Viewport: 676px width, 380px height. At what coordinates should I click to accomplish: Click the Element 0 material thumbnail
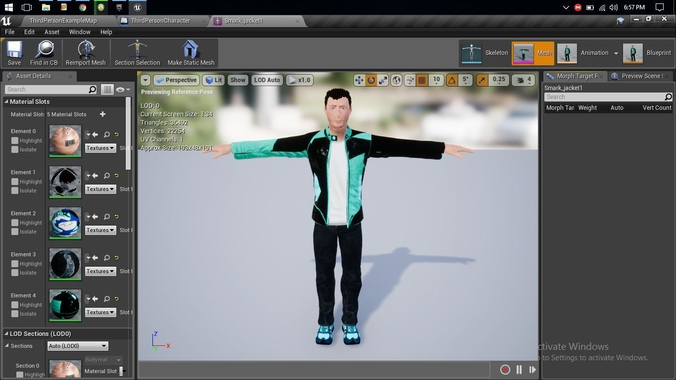click(65, 141)
